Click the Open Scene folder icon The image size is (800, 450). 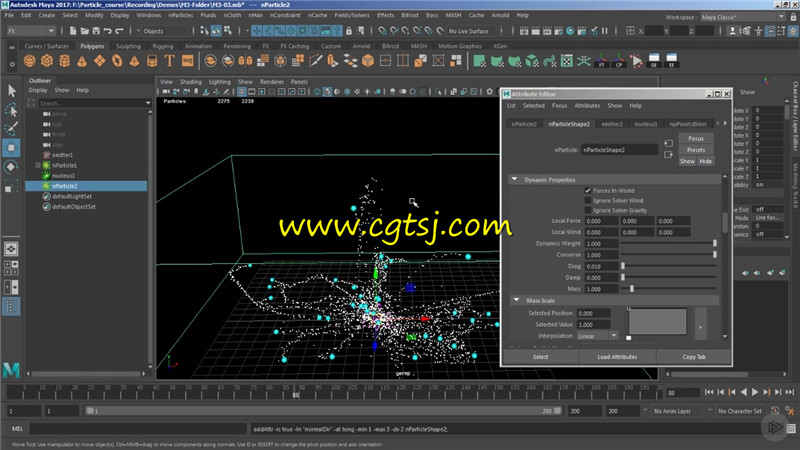(85, 31)
